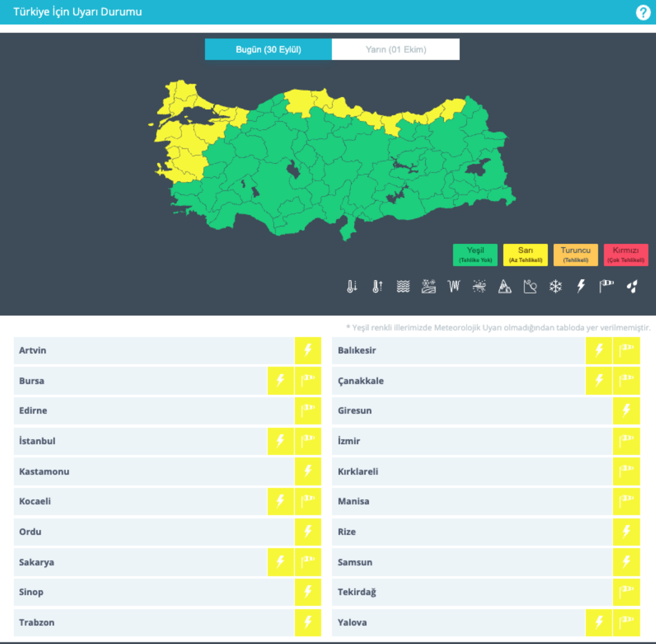Click the lightning thunderstorm filter icon

click(581, 286)
